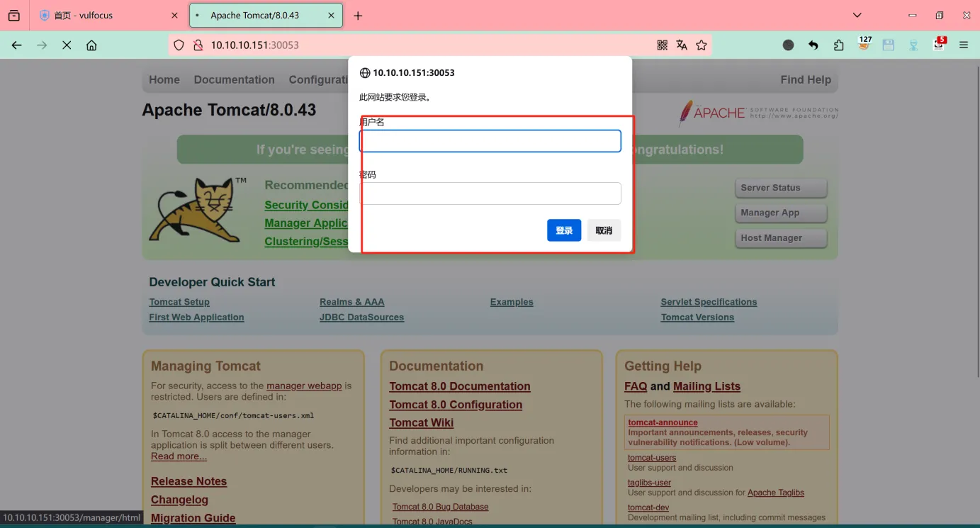This screenshot has height=528, width=980.
Task: Open the JDBC DataSources link
Action: 361,318
